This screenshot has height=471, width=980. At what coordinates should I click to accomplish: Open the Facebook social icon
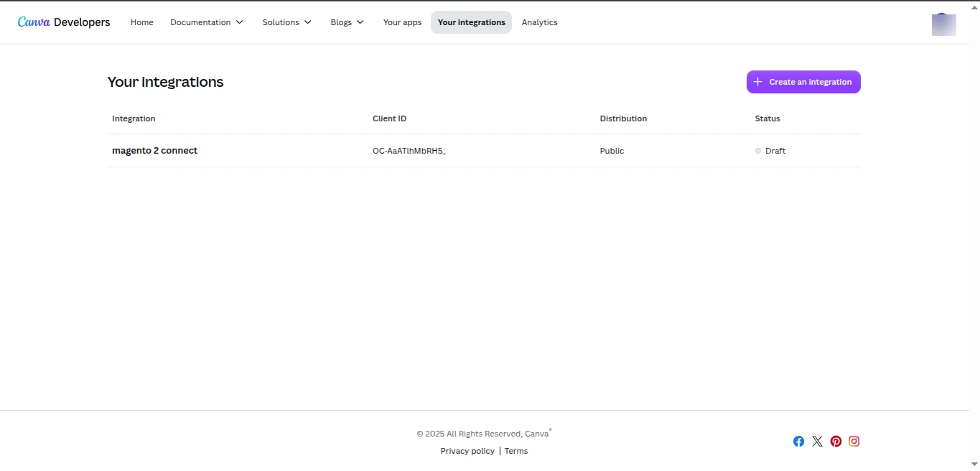pos(798,442)
